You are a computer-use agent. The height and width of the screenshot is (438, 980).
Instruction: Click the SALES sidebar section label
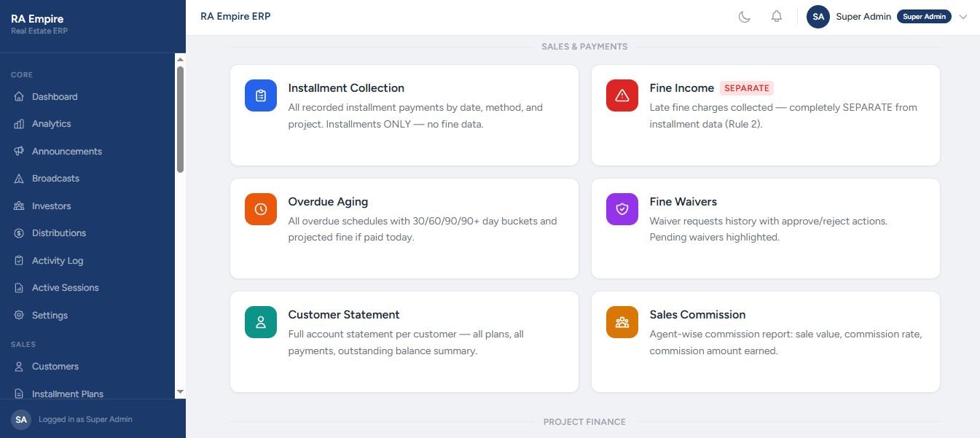pos(23,345)
